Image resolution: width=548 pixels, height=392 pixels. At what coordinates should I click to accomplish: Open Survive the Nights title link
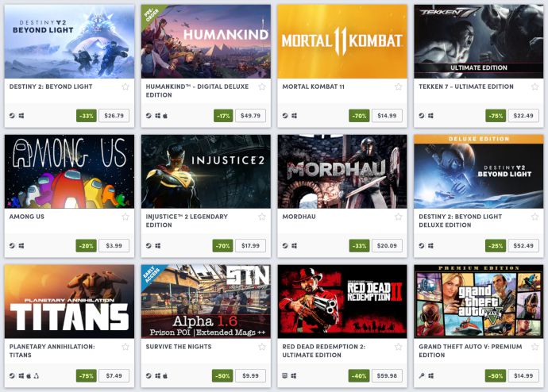point(179,347)
